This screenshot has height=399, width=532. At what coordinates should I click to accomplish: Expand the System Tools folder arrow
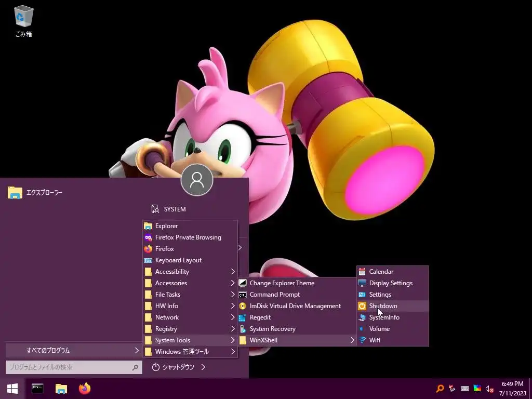pyautogui.click(x=233, y=340)
